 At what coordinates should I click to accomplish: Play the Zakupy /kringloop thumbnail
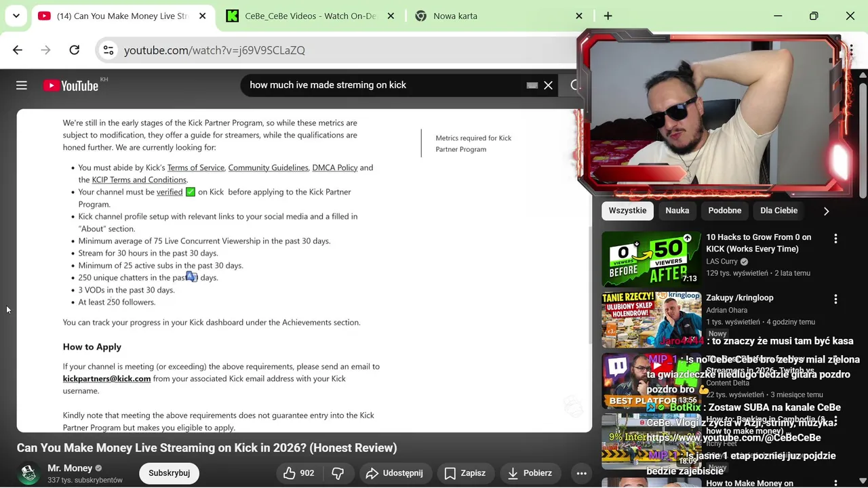(652, 319)
